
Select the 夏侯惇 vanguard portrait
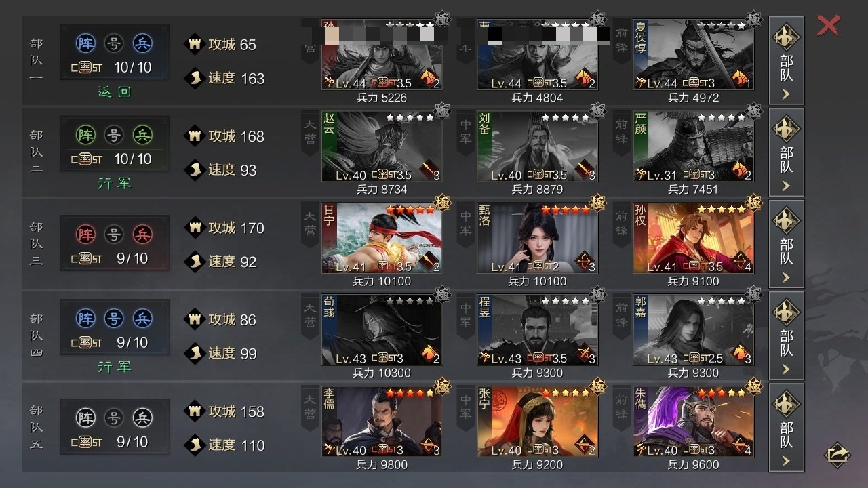coord(693,55)
